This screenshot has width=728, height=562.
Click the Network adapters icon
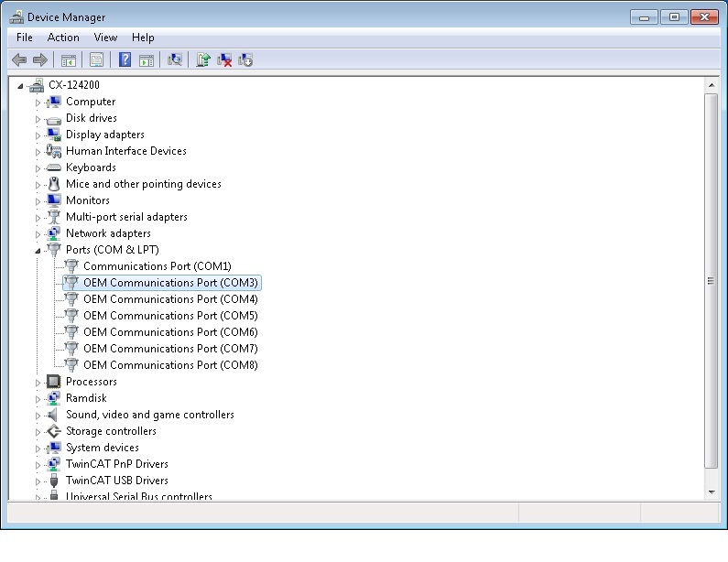54,233
